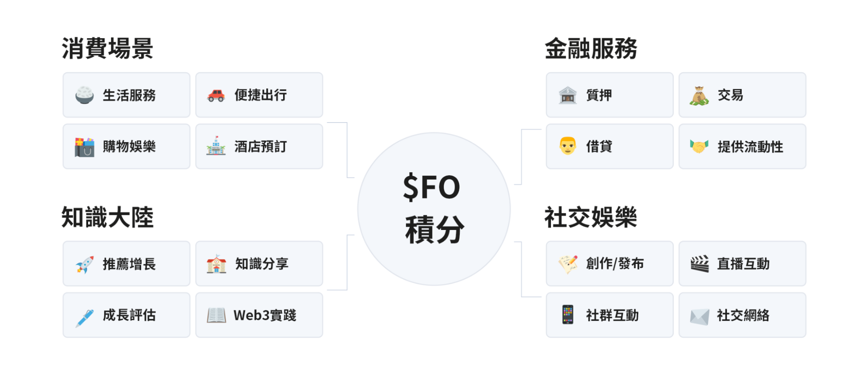
Task: Open the 創作/發布 card
Action: pyautogui.click(x=609, y=264)
